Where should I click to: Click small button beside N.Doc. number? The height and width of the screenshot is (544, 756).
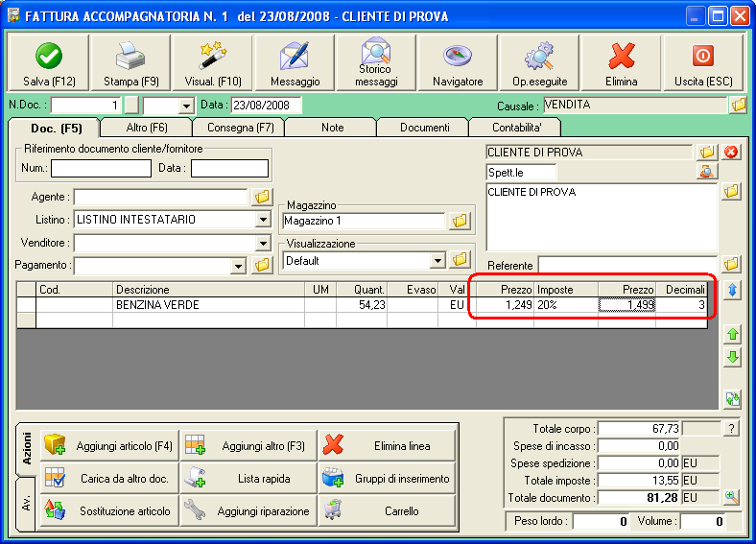click(131, 106)
